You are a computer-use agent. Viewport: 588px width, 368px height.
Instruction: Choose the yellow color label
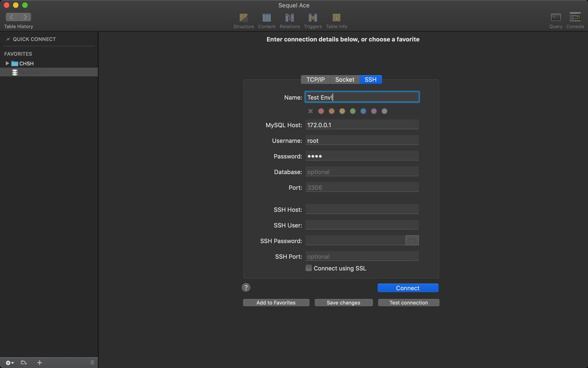click(342, 111)
